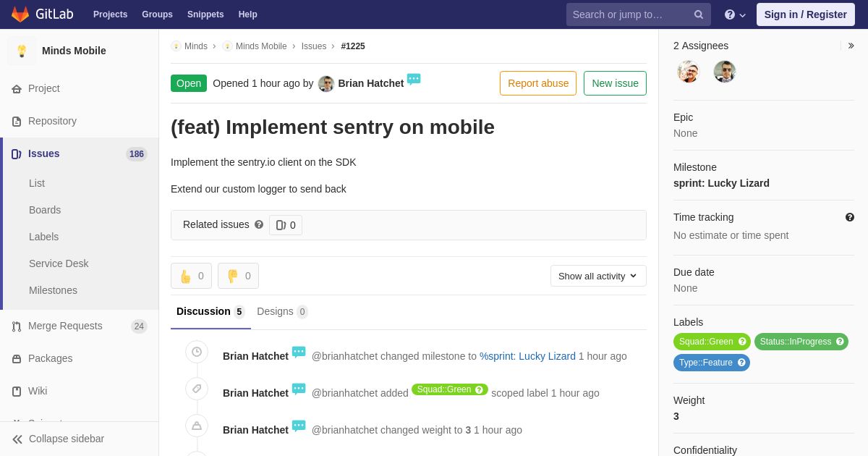Click the search magnifier icon

699,14
